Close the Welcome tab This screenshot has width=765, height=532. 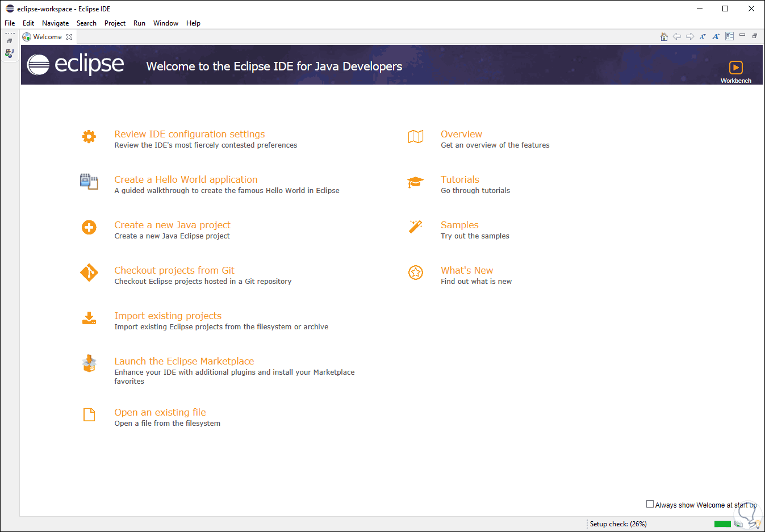coord(69,37)
